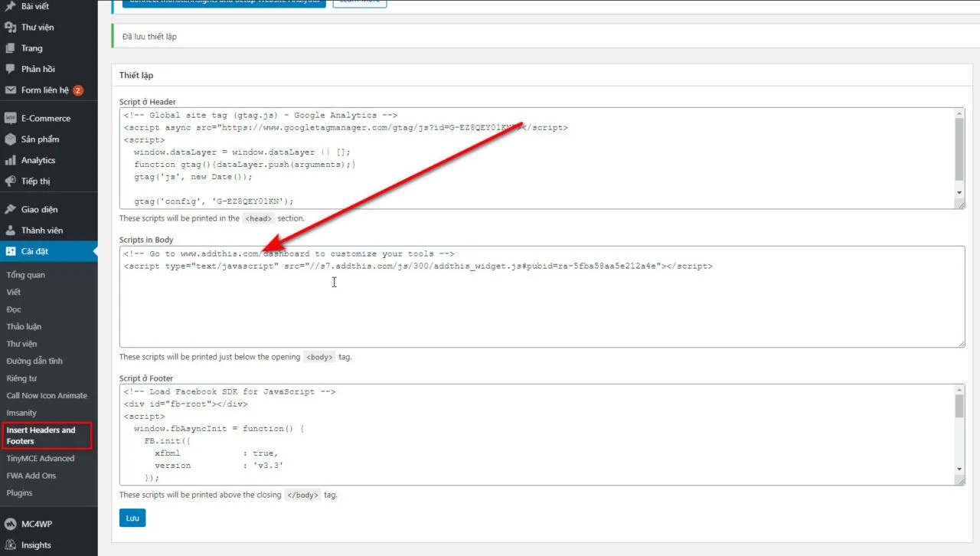980x556 pixels.
Task: Open TinyMCE Advanced settings
Action: pyautogui.click(x=41, y=458)
